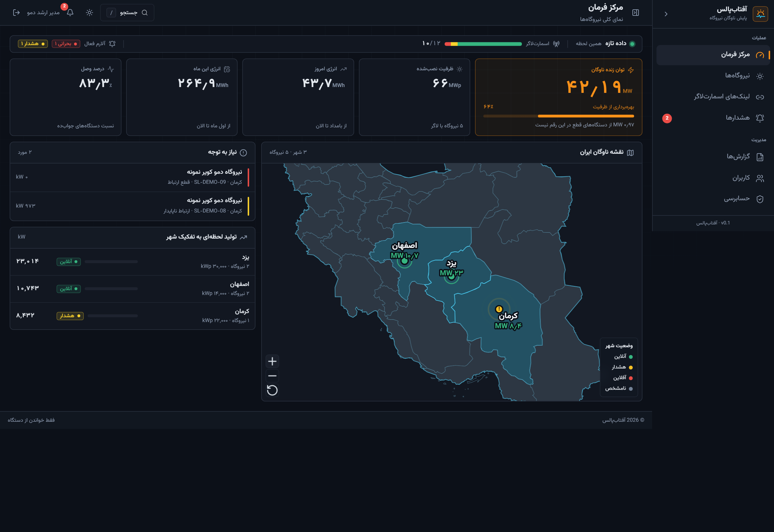This screenshot has width=774, height=532.
Task: Open گزارش‌ها reports in the sidebar
Action: click(x=713, y=157)
